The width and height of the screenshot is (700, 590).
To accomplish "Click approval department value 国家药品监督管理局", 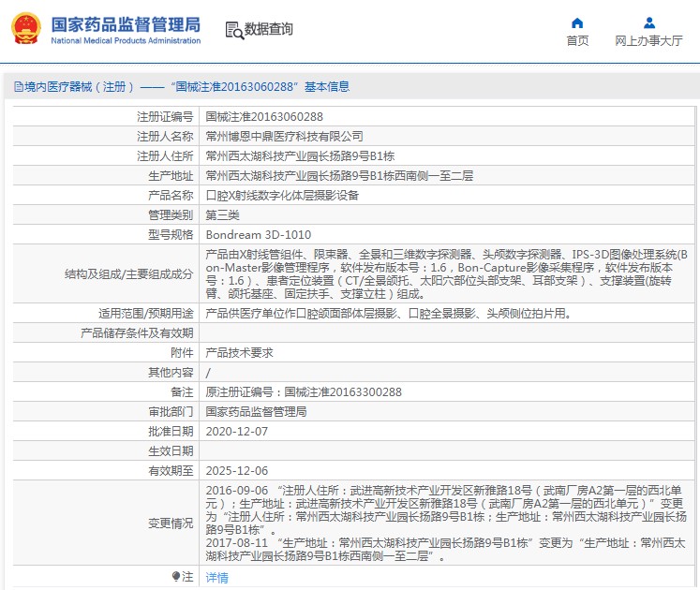I will [256, 411].
